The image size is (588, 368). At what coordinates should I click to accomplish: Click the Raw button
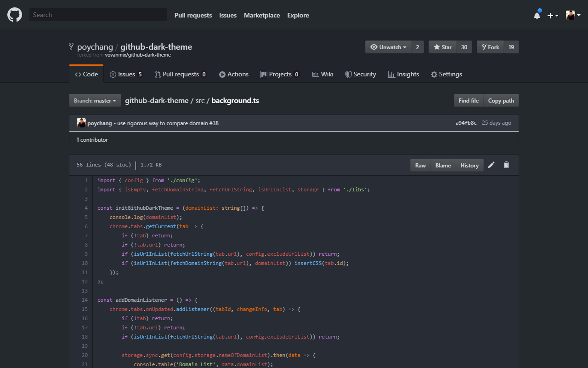pyautogui.click(x=420, y=165)
